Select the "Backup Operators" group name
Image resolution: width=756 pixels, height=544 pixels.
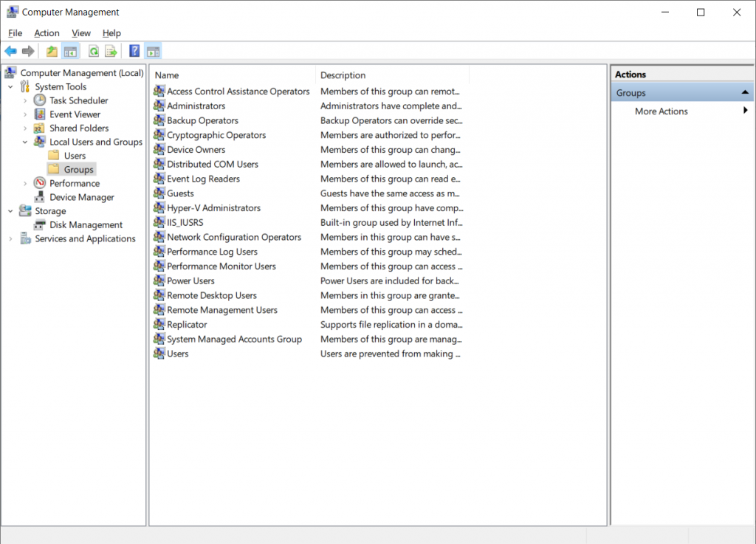click(x=202, y=120)
